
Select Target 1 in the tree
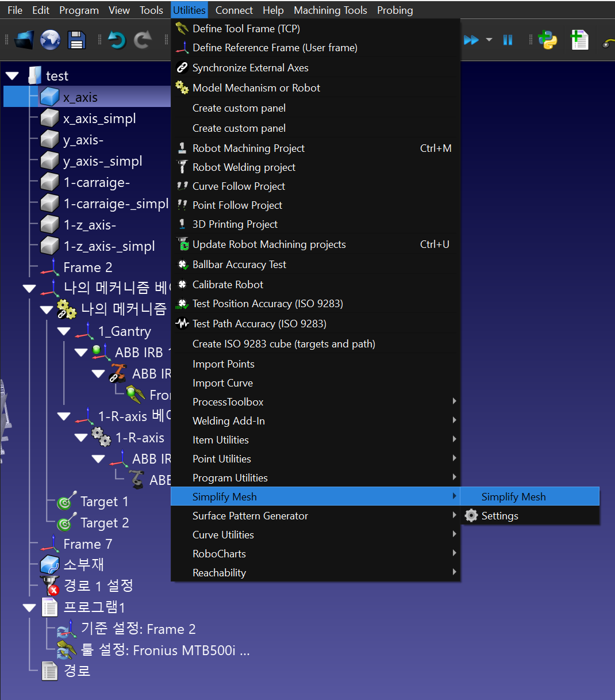coord(104,502)
